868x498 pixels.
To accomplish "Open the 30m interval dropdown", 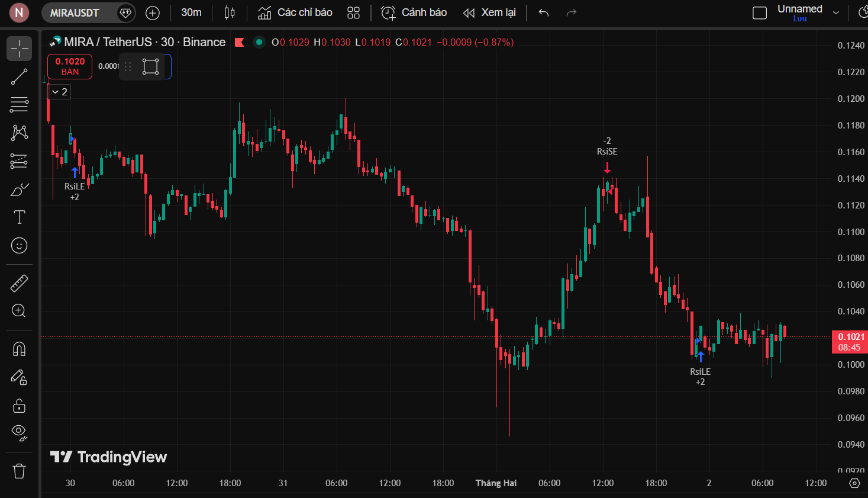I will click(x=191, y=12).
